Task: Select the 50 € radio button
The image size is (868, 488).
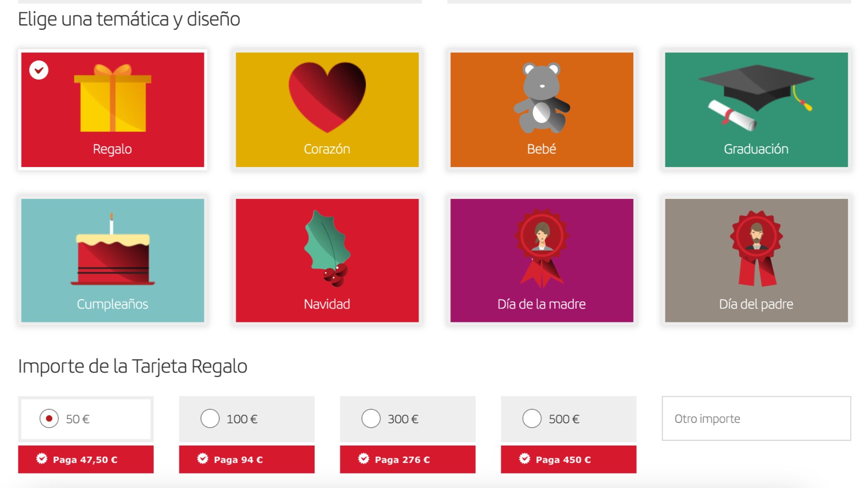Action: [49, 418]
